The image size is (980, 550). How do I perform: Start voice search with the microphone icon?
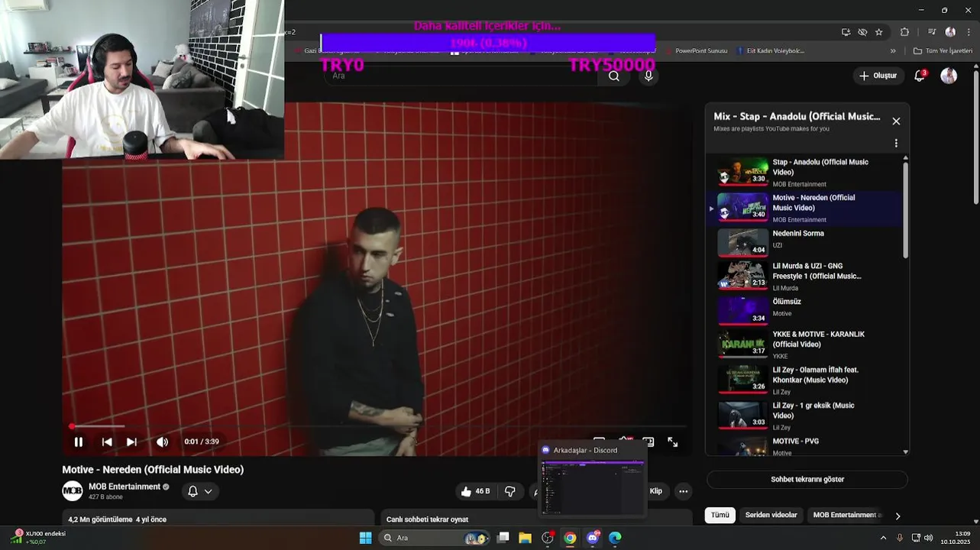[648, 76]
